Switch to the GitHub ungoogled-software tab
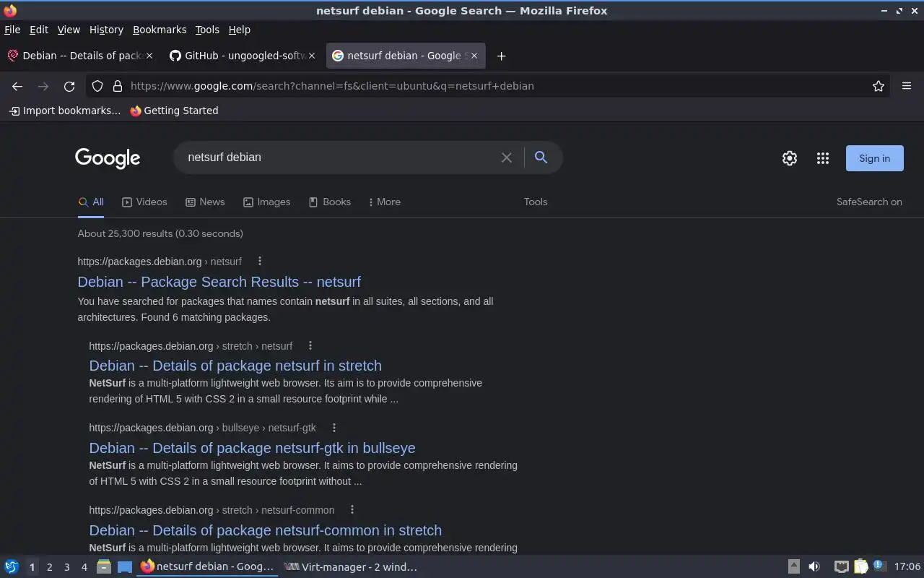924x578 pixels. [x=243, y=56]
